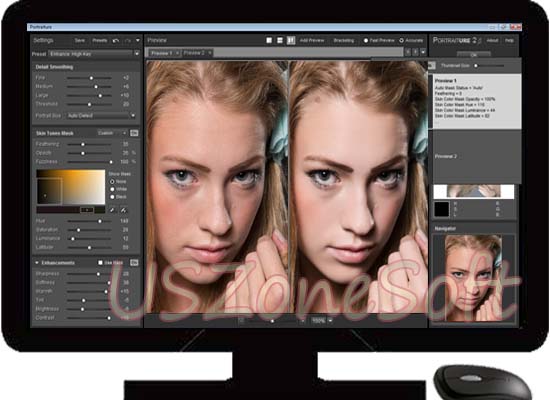Select the Preview 2 history entry
Viewport: 550px width, 400px height.
click(477, 157)
